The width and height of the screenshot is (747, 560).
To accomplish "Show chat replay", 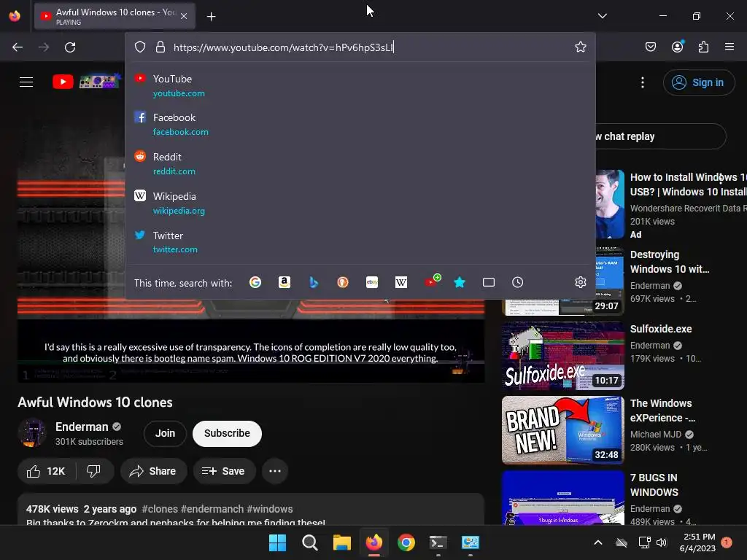I will pyautogui.click(x=662, y=136).
